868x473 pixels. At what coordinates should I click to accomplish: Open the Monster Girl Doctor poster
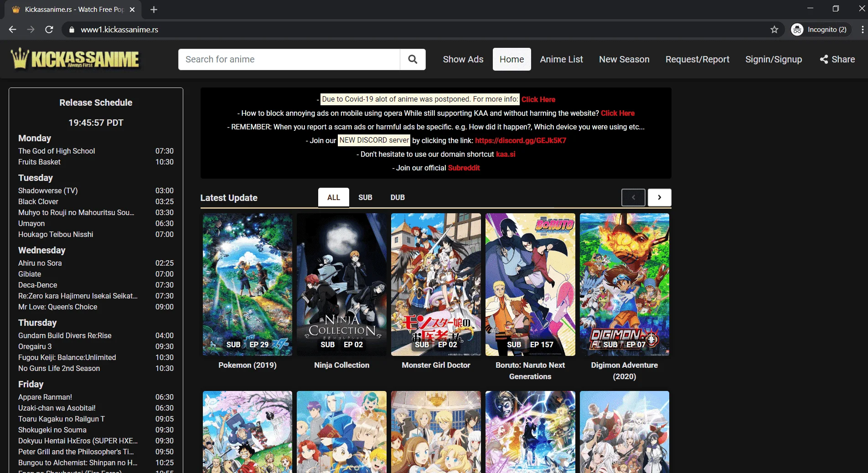point(436,285)
